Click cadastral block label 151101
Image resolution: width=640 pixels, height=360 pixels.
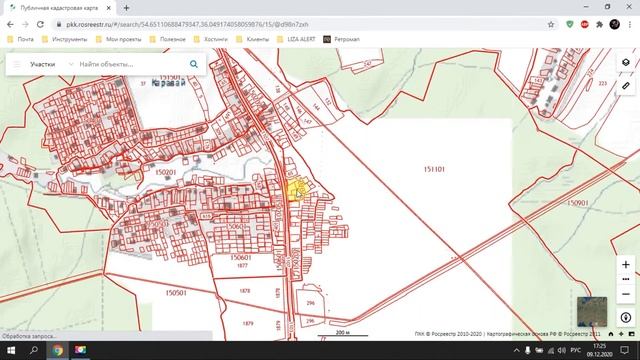click(434, 169)
